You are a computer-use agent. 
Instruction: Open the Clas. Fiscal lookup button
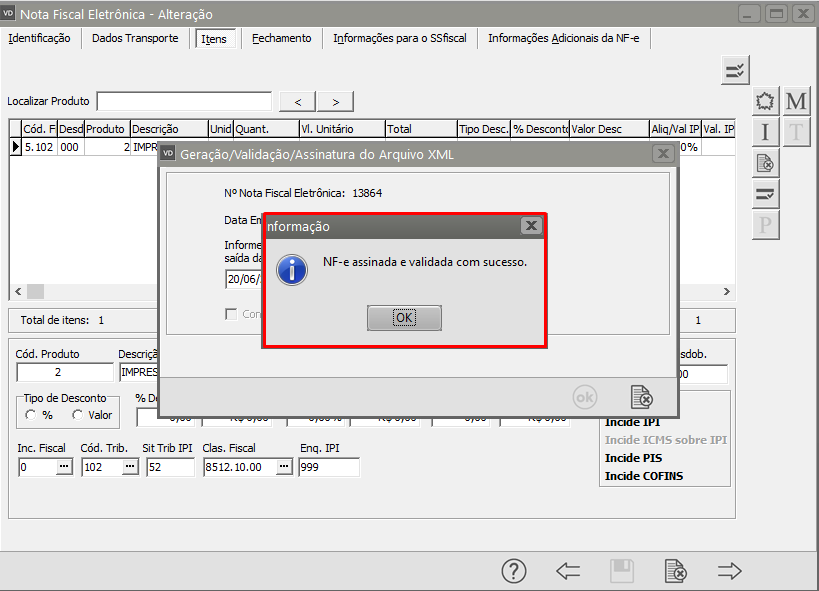point(284,466)
